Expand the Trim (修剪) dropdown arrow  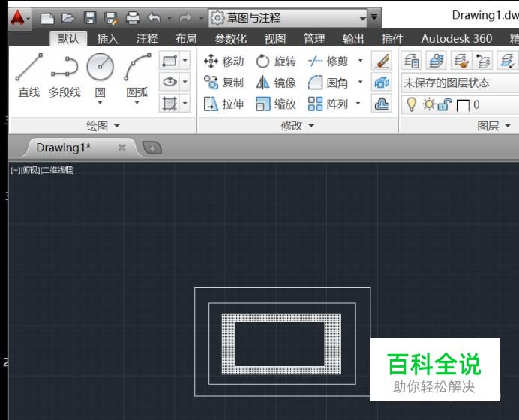point(361,61)
